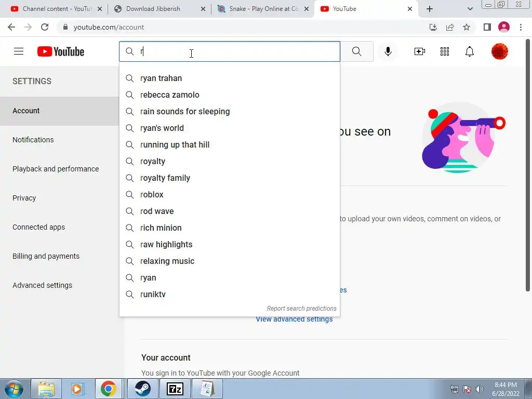
Task: Open View advanced settings link
Action: (294, 320)
